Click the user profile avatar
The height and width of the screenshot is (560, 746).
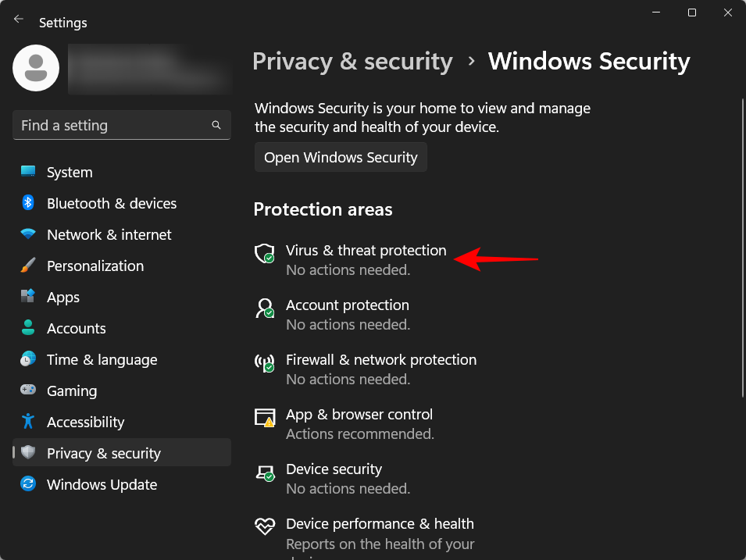[x=35, y=68]
